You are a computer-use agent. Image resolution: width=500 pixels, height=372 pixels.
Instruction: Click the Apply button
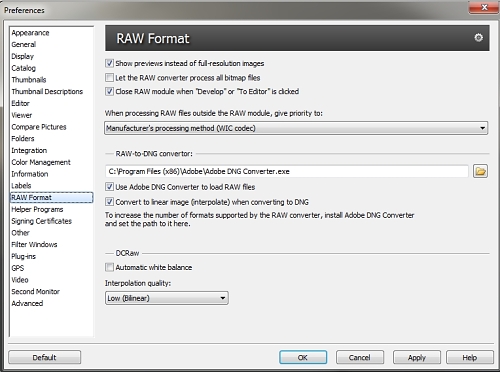(417, 357)
